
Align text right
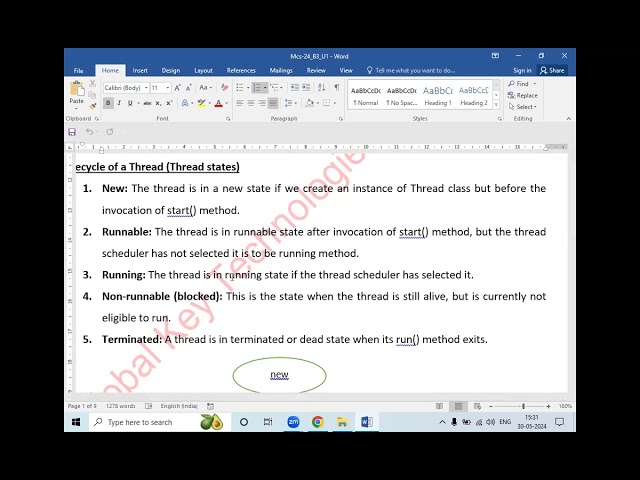coord(262,103)
